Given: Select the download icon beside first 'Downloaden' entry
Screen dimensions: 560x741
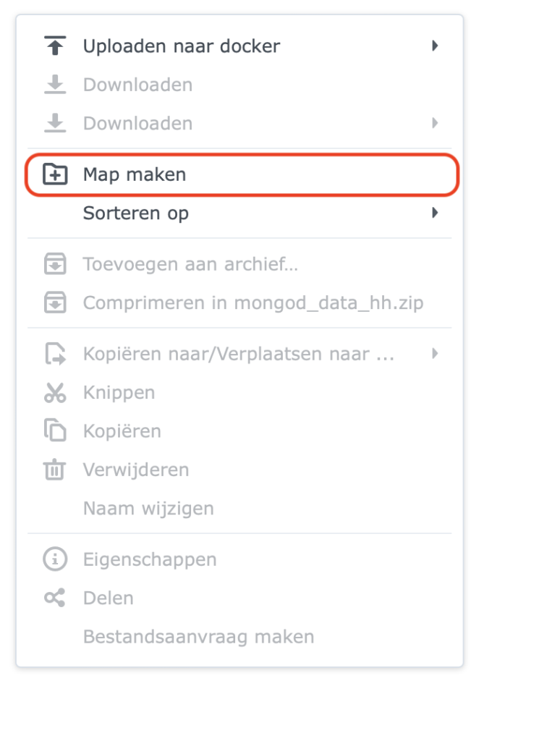Looking at the screenshot, I should click(54, 84).
